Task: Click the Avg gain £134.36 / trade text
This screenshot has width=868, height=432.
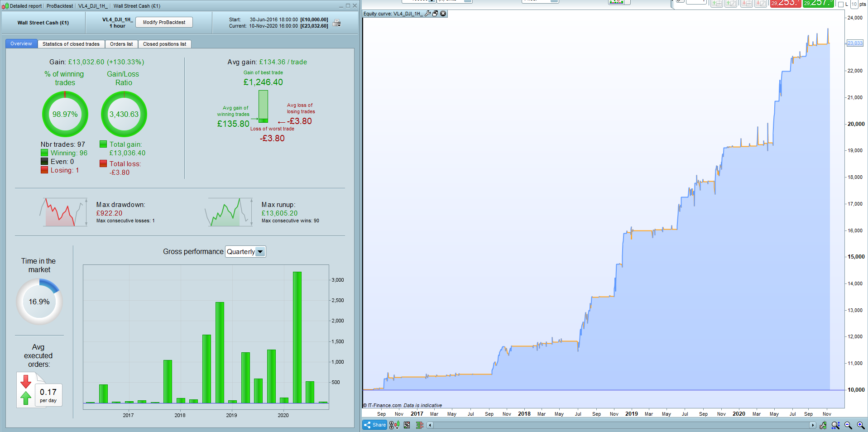Action: click(267, 62)
